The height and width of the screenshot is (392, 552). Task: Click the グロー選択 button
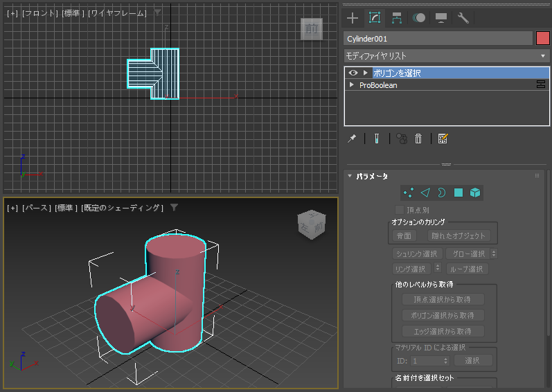click(x=468, y=253)
